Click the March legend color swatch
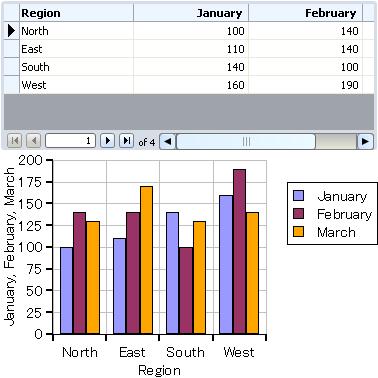The width and height of the screenshot is (378, 378). click(299, 232)
